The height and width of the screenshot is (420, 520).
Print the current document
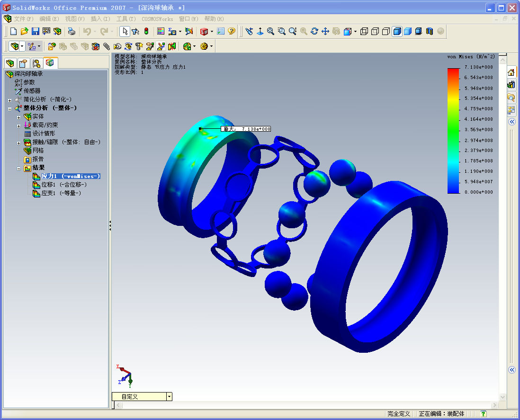pyautogui.click(x=72, y=32)
